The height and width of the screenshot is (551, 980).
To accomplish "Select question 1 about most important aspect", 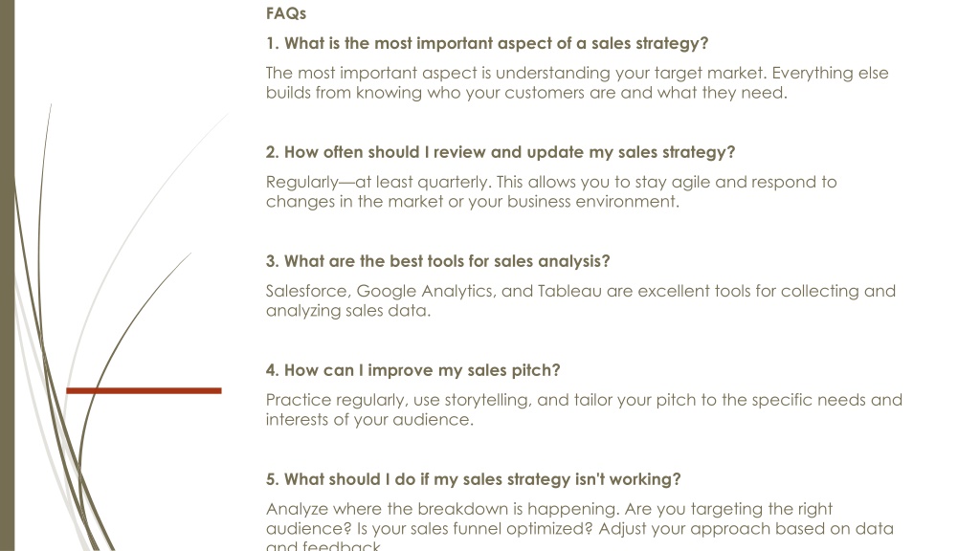I will (487, 43).
